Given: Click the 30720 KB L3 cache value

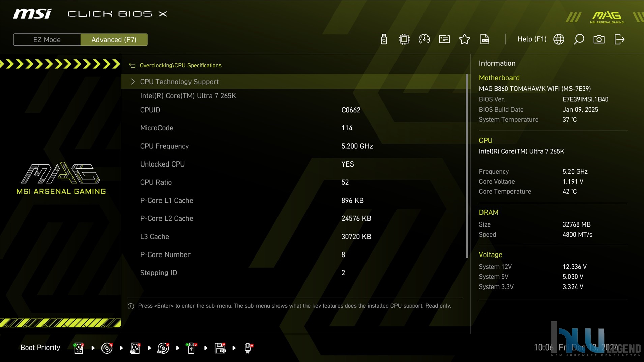Looking at the screenshot, I should pyautogui.click(x=356, y=237).
